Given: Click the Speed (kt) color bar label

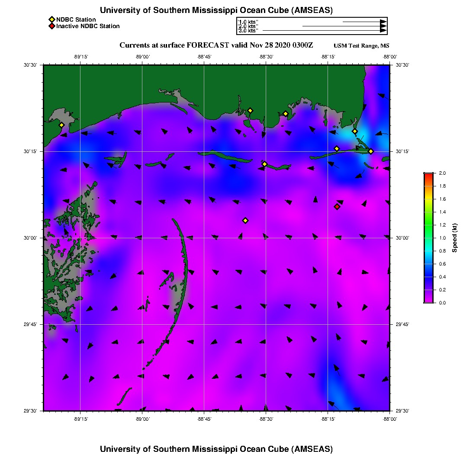Looking at the screenshot, I should point(455,238).
